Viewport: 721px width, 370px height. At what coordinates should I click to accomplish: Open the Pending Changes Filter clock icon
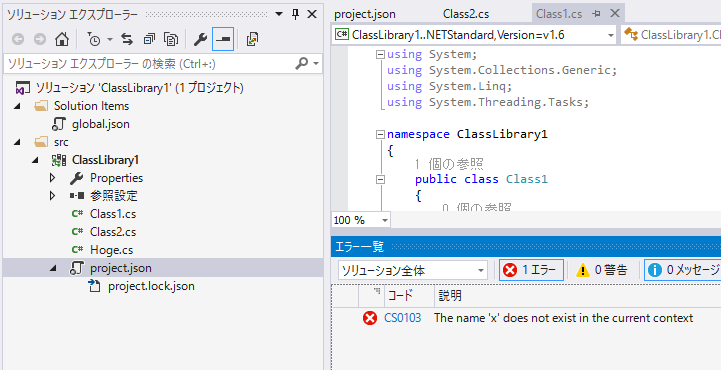pos(93,40)
